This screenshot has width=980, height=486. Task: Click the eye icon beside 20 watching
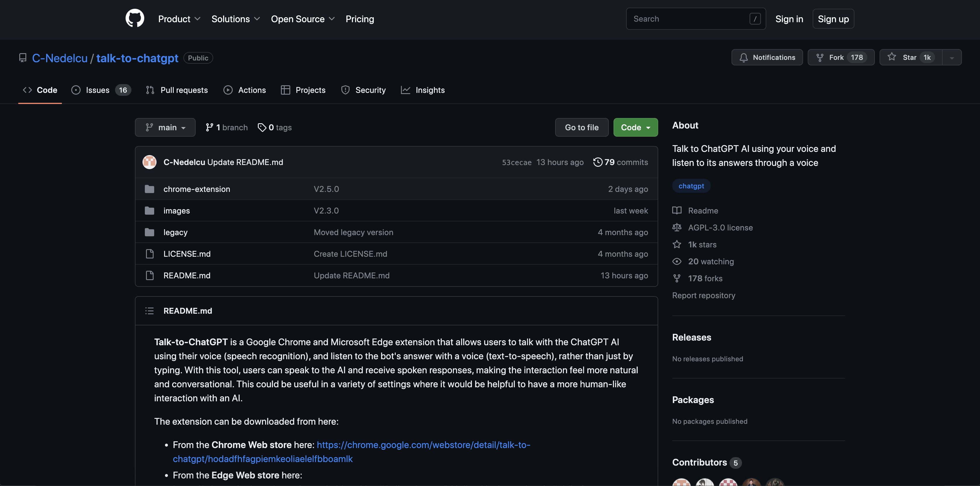pos(677,261)
